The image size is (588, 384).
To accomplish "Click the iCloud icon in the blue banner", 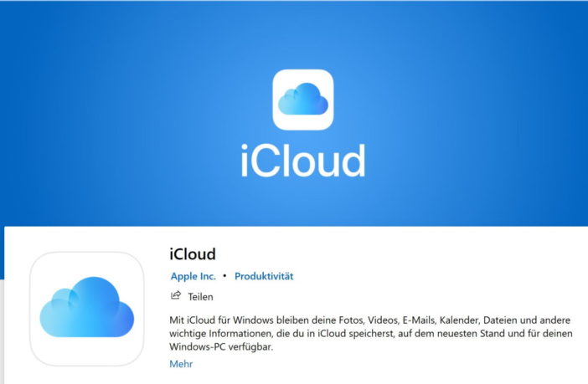I will coord(303,100).
